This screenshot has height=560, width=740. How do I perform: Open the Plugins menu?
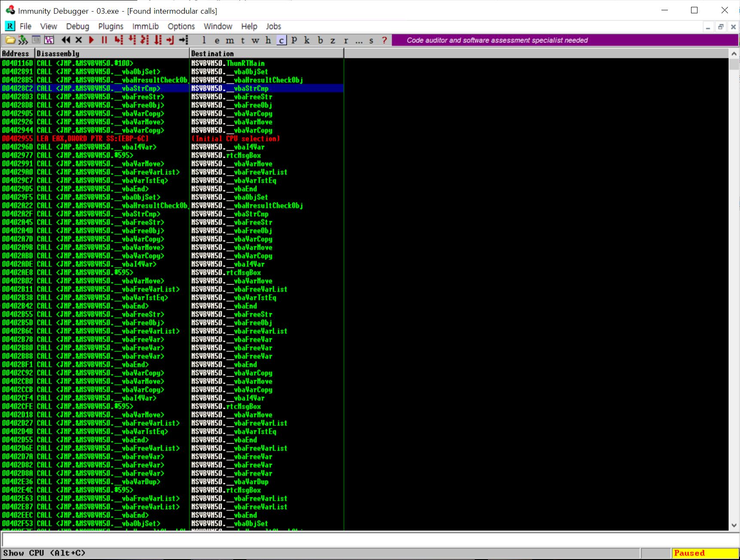pos(111,26)
